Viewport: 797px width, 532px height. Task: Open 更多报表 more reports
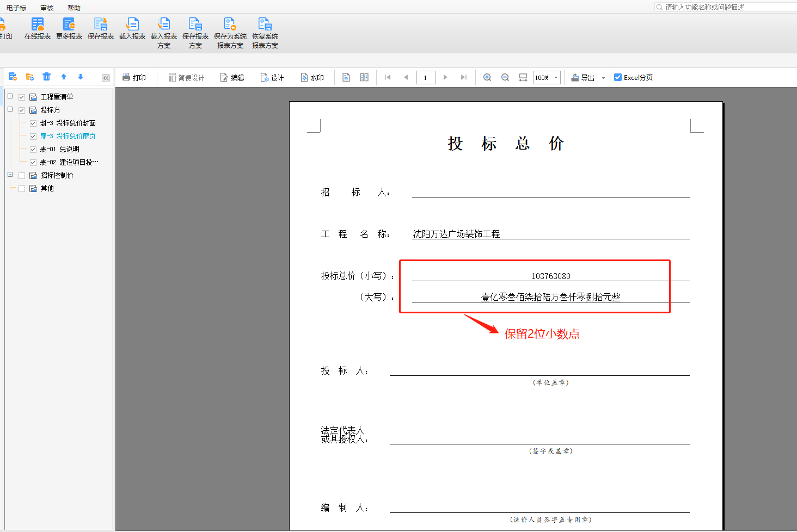point(69,29)
